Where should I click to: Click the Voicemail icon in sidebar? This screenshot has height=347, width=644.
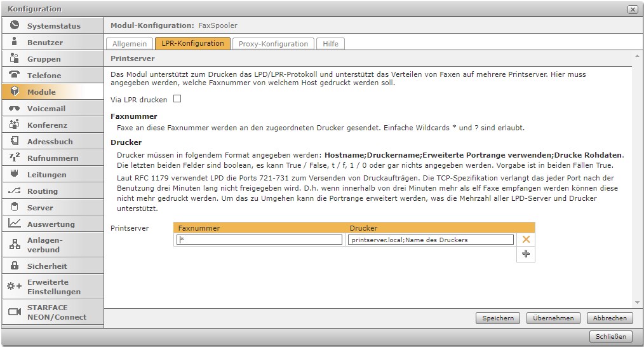(x=15, y=109)
